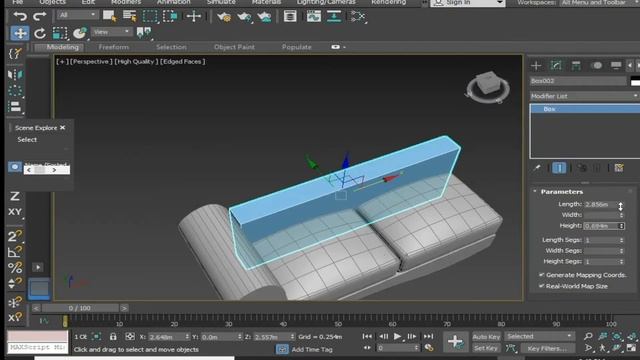Viewport: 640px width, 360px height.
Task: Toggle Real-World Map Size checkbox
Action: point(541,286)
